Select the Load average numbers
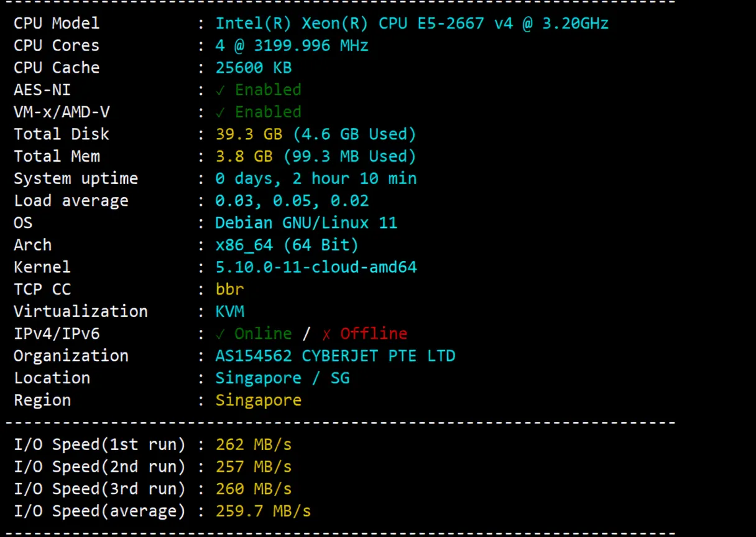This screenshot has width=756, height=537. (x=292, y=200)
